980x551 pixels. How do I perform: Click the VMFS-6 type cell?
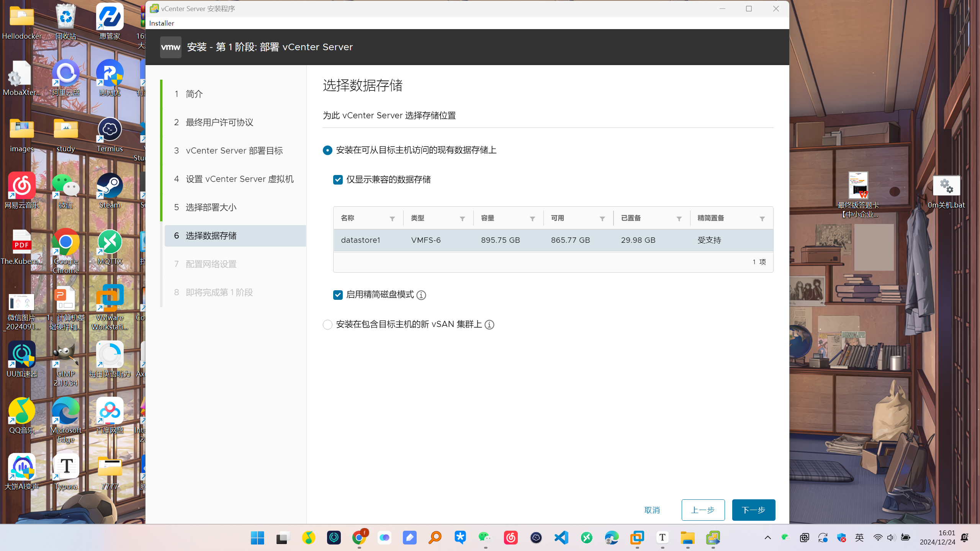[426, 240]
